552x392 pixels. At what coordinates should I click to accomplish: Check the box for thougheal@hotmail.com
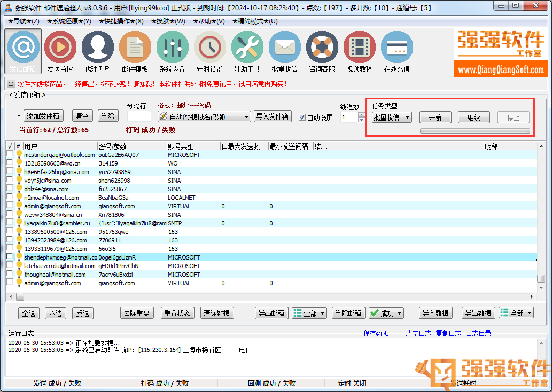click(x=10, y=274)
